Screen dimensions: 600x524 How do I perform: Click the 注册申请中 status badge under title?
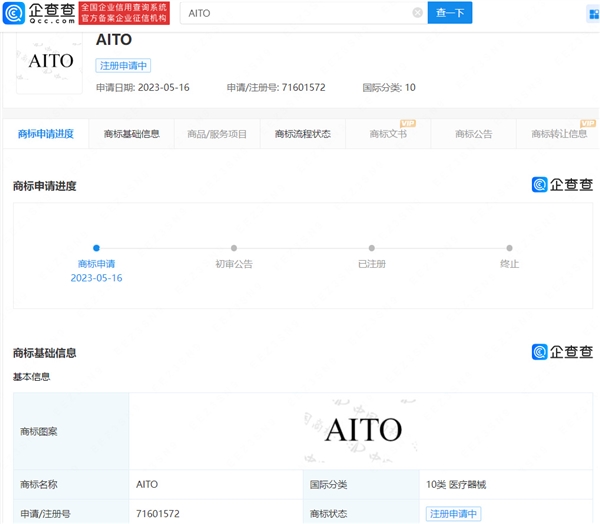(123, 65)
